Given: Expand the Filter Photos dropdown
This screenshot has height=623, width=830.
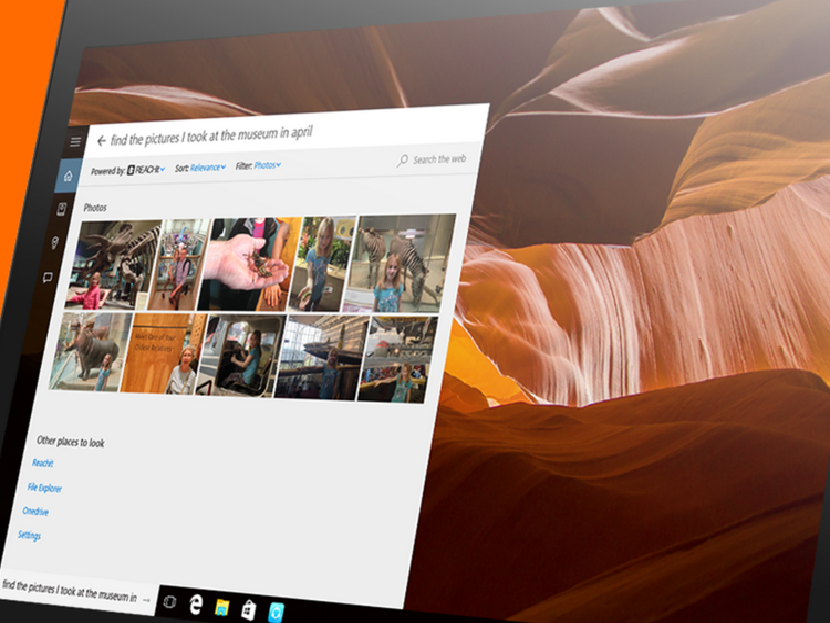Looking at the screenshot, I should [x=267, y=165].
